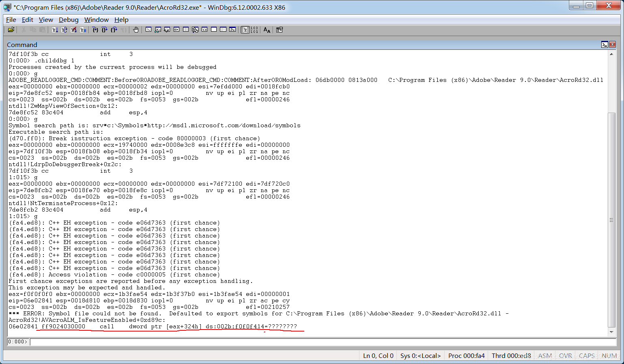Click the 'Break instruction exception' line
This screenshot has height=364, width=624.
coord(134,138)
